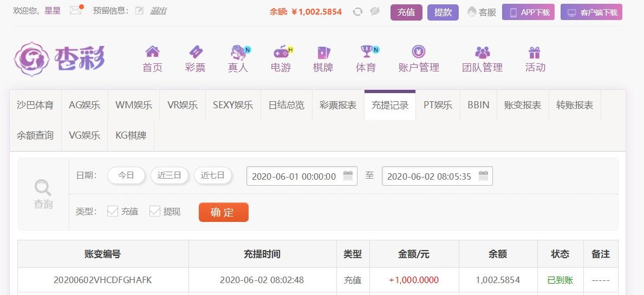Open 账户管理 account management icon
644x295 pixels.
(419, 52)
